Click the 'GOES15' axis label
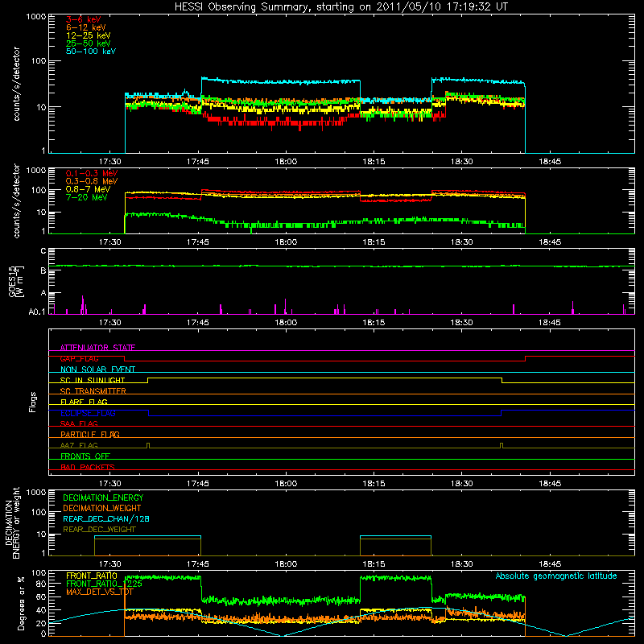Image resolution: width=644 pixels, height=644 pixels. point(13,281)
